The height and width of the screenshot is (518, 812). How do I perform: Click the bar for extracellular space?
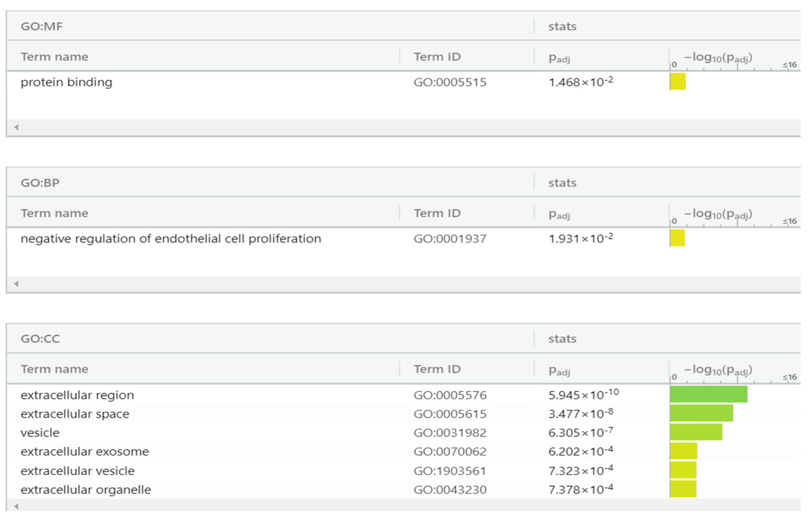(701, 413)
